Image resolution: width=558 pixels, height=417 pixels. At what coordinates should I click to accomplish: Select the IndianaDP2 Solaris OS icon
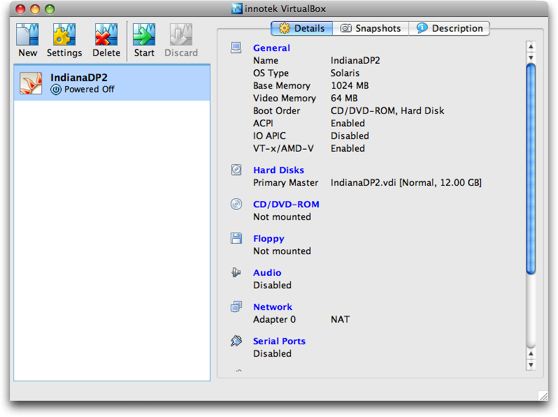[x=31, y=83]
